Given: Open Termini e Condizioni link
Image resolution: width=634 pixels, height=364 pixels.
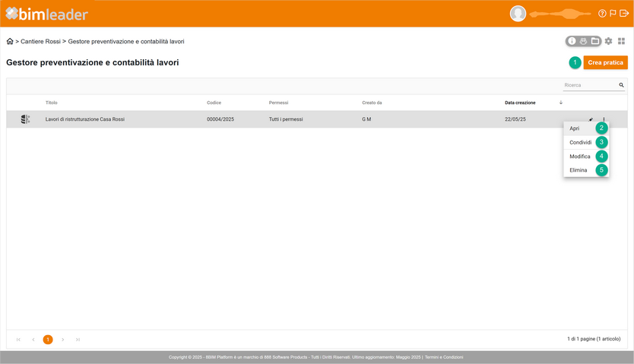Looking at the screenshot, I should point(444,357).
